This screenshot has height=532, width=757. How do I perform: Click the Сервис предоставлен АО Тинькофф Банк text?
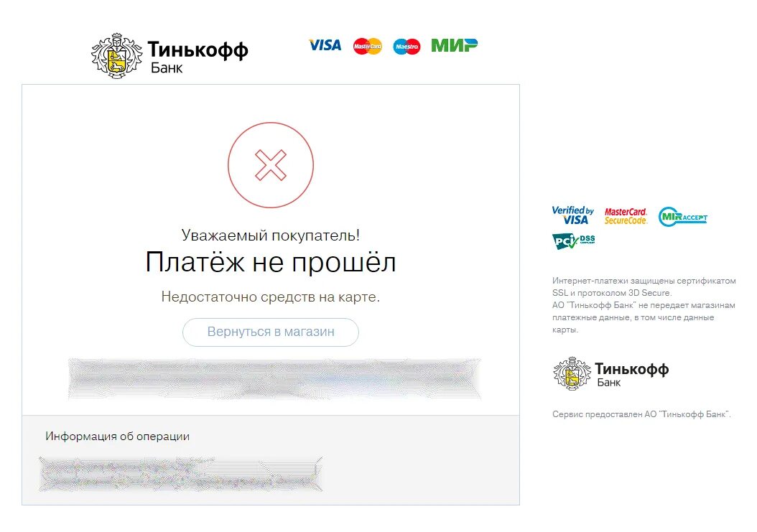click(641, 414)
